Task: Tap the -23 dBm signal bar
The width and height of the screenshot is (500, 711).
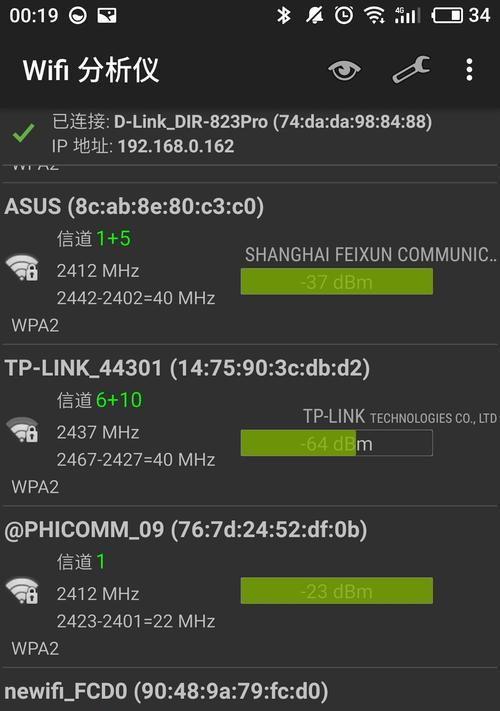Action: [x=336, y=591]
